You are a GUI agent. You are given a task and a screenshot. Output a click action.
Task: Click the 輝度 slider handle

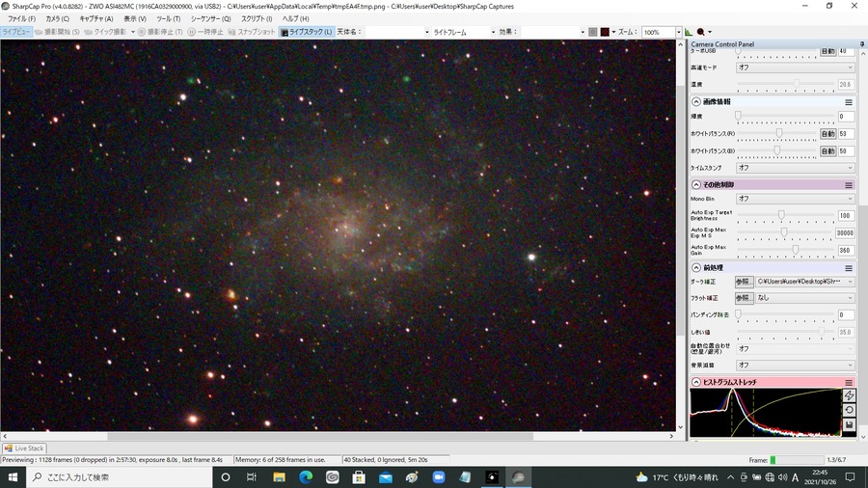[738, 116]
